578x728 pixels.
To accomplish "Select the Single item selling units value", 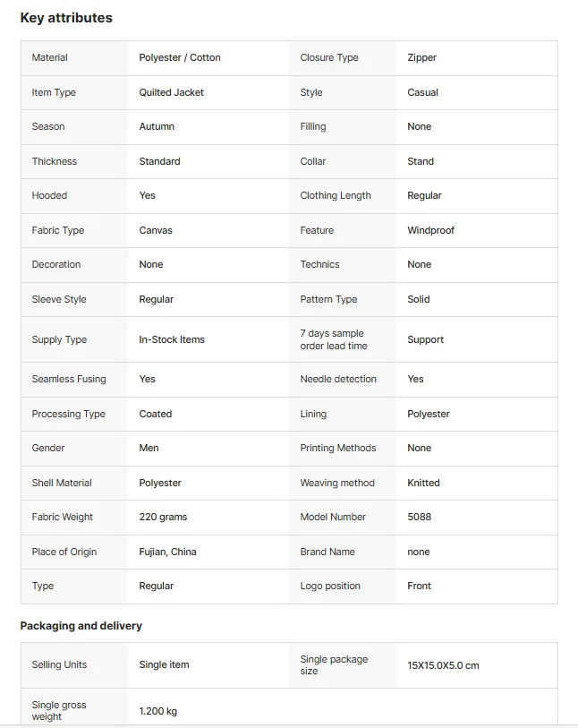I will pos(164,664).
